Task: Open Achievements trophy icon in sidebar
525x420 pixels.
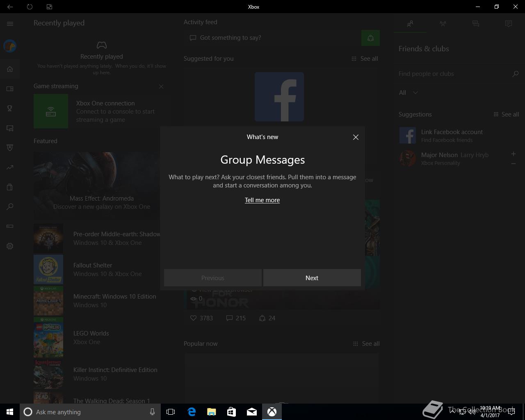Action: point(10,108)
